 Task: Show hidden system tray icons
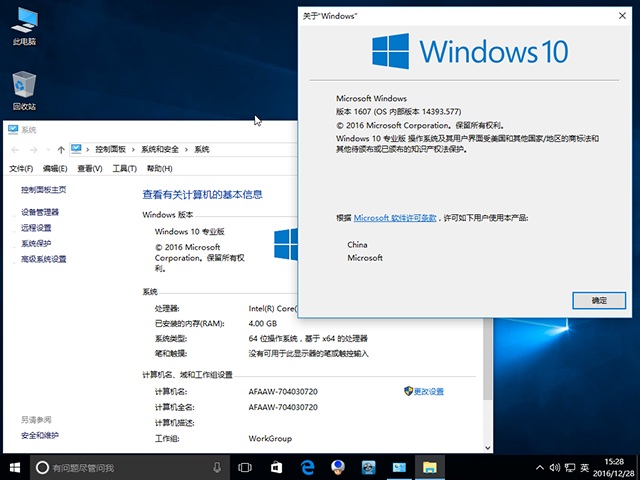[x=541, y=467]
